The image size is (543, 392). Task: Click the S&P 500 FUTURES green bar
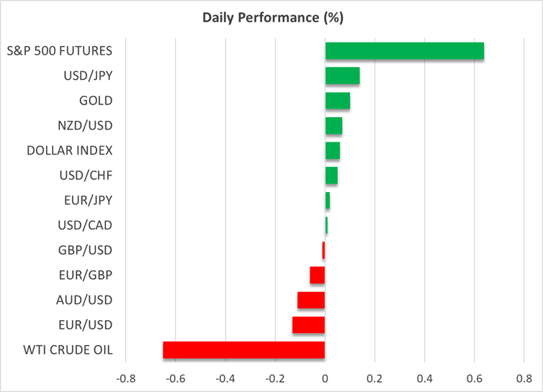[x=404, y=51]
